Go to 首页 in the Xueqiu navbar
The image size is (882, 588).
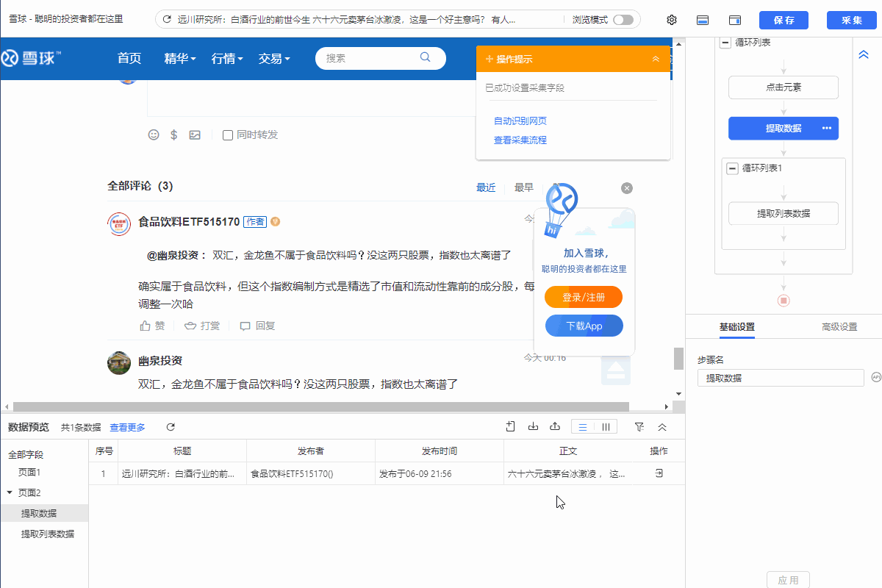pos(129,58)
